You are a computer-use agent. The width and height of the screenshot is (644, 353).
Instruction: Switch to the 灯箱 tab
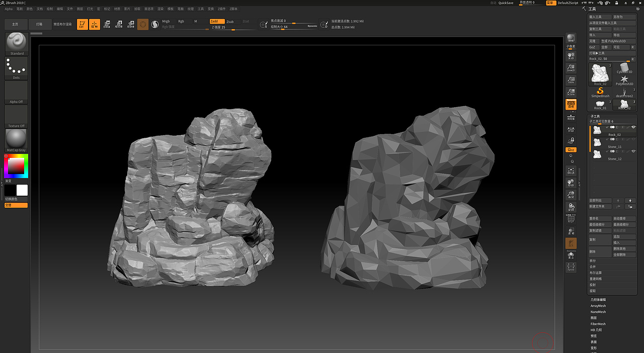coord(40,24)
